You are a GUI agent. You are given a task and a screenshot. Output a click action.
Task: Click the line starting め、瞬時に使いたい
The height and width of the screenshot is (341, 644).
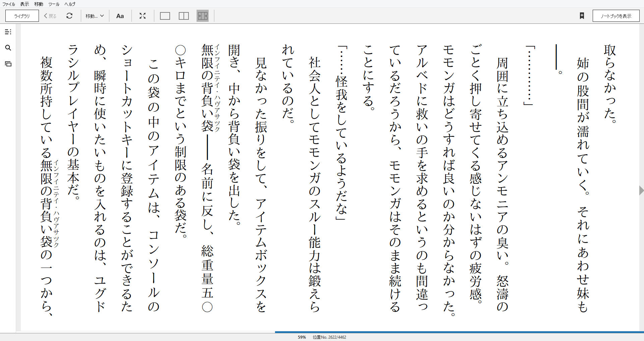[100, 178]
